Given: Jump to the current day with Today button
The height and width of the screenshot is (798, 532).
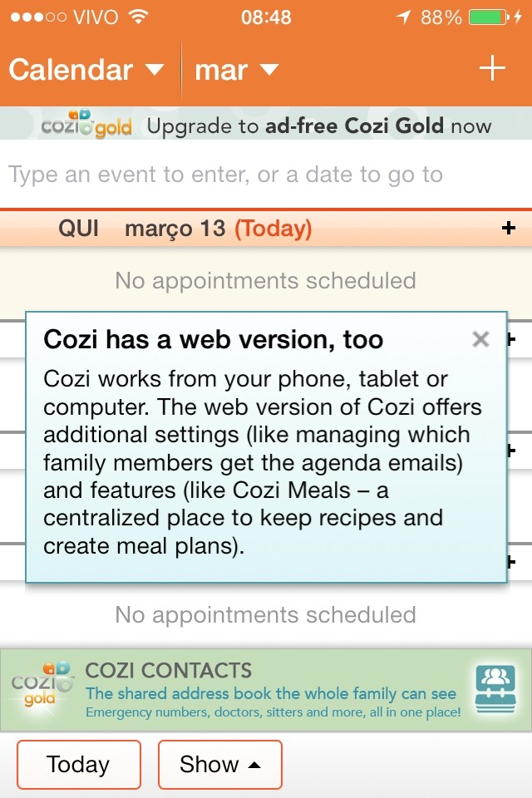Looking at the screenshot, I should tap(78, 765).
